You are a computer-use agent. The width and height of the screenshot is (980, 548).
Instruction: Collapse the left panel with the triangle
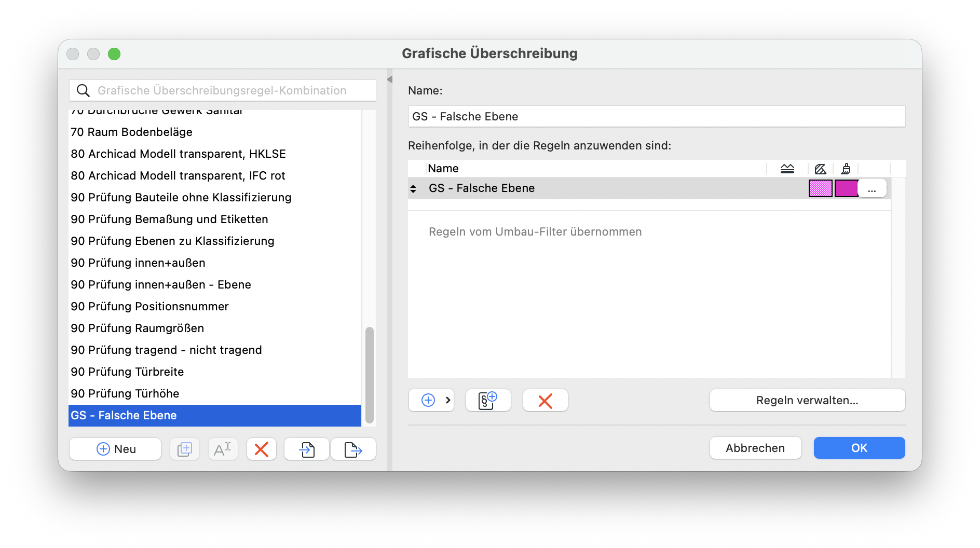pyautogui.click(x=390, y=79)
